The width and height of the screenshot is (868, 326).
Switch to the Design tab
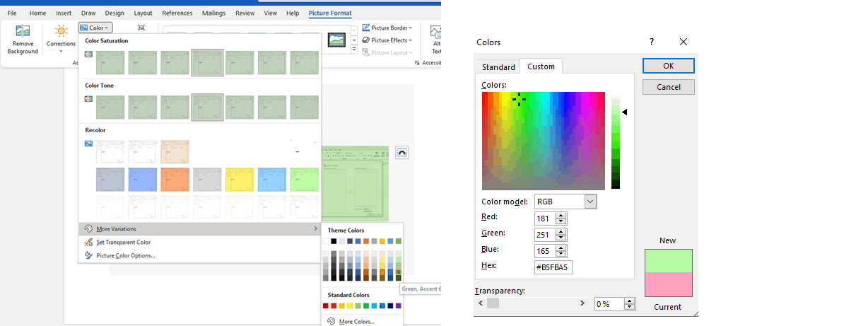click(x=115, y=13)
